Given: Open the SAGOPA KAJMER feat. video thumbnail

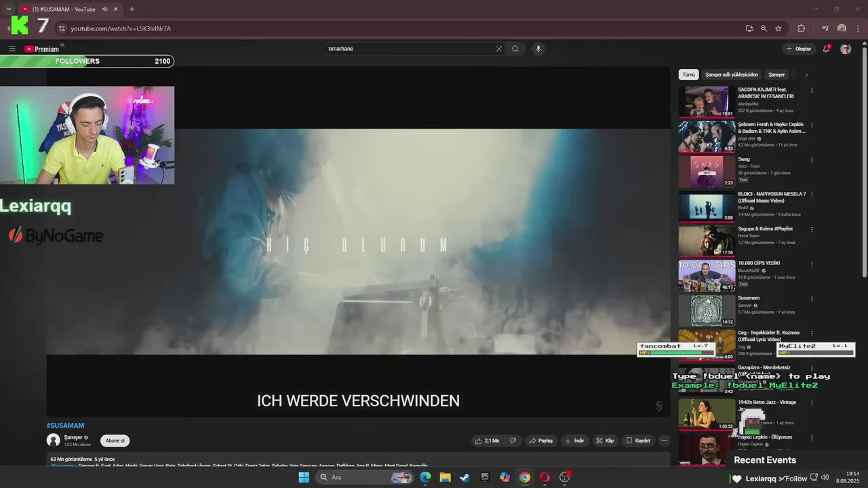Looking at the screenshot, I should click(707, 102).
